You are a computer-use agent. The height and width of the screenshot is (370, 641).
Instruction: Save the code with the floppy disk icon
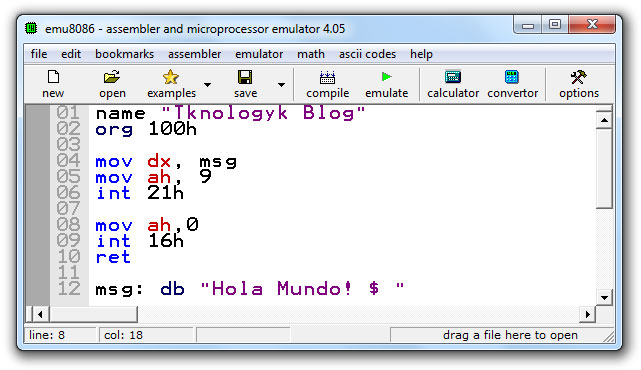(x=245, y=77)
